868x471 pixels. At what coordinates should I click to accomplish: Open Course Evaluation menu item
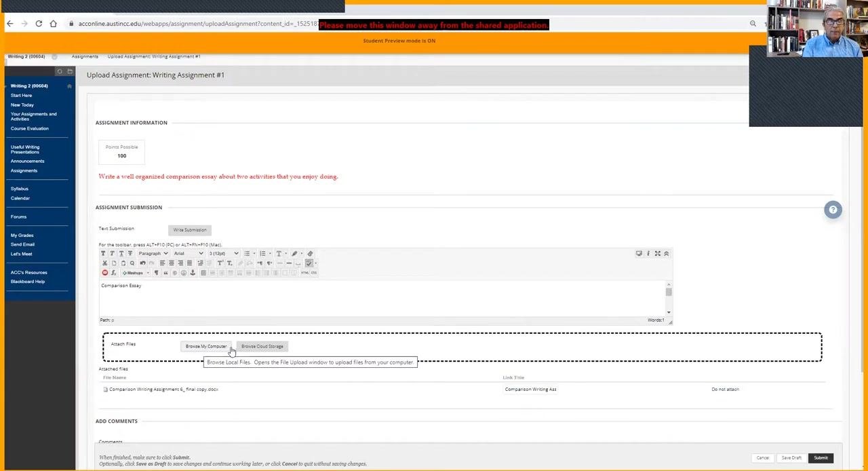click(x=30, y=128)
